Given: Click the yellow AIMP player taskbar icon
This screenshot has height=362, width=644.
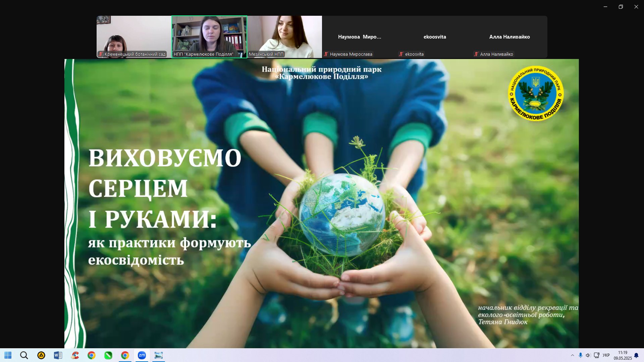Looking at the screenshot, I should (41, 355).
